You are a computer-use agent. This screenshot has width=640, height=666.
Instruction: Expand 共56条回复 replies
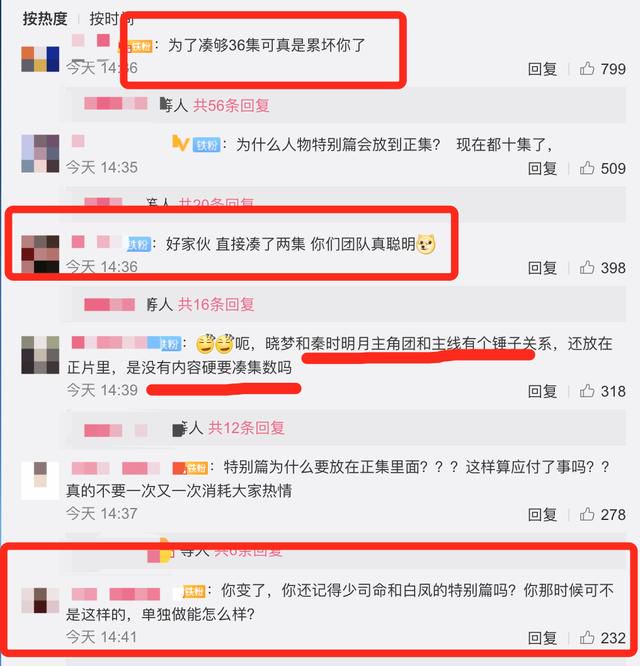(x=231, y=105)
